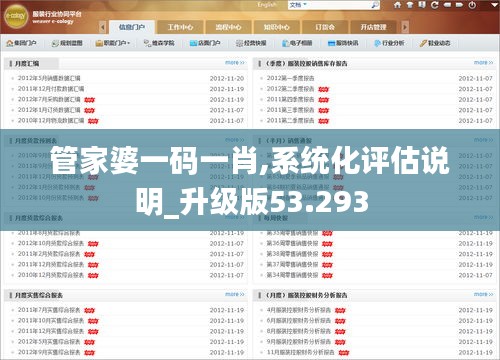Click the English language link
500x360 pixels.
click(x=267, y=5)
